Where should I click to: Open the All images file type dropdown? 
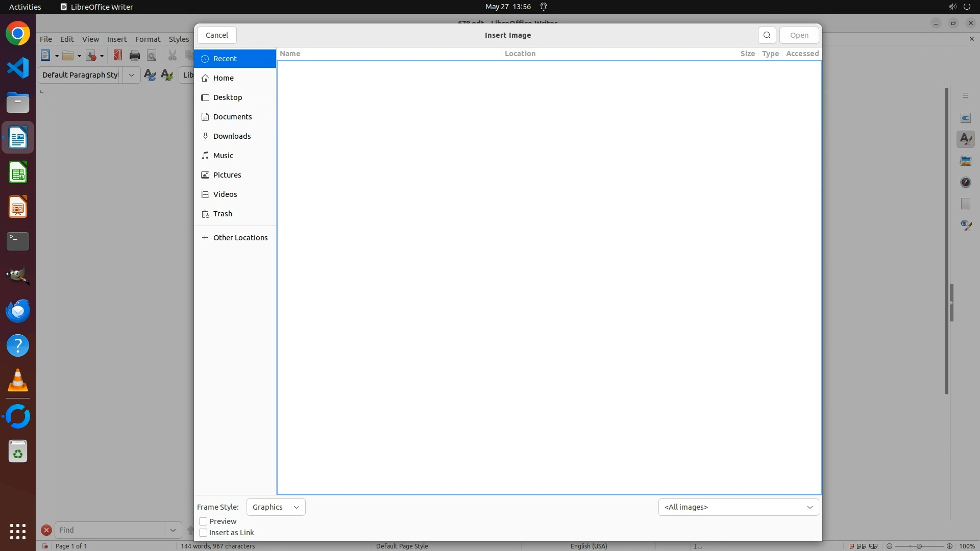[x=738, y=507]
